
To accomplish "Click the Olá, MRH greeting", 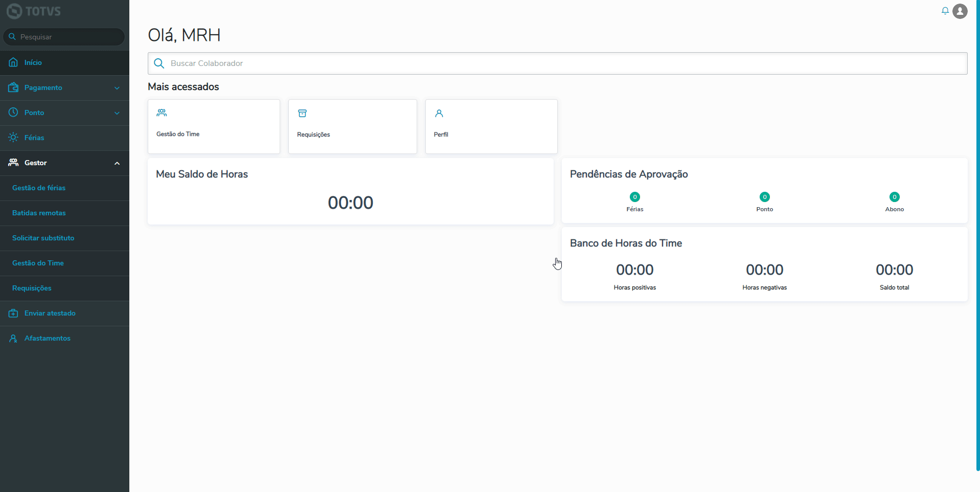I will (x=184, y=35).
